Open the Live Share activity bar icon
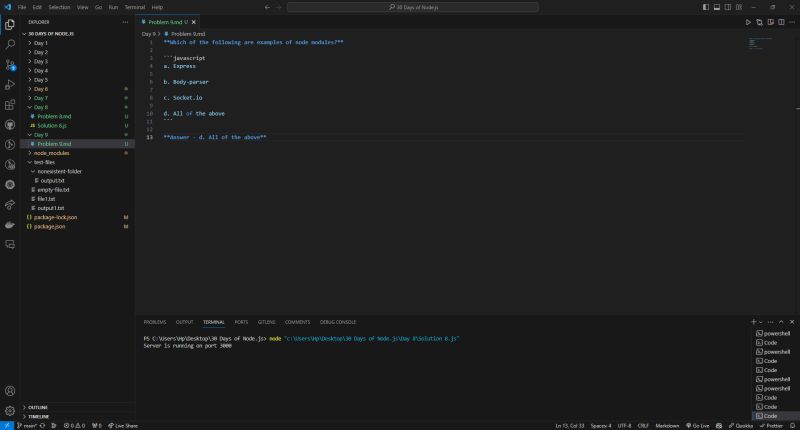The width and height of the screenshot is (800, 430). coord(10,205)
